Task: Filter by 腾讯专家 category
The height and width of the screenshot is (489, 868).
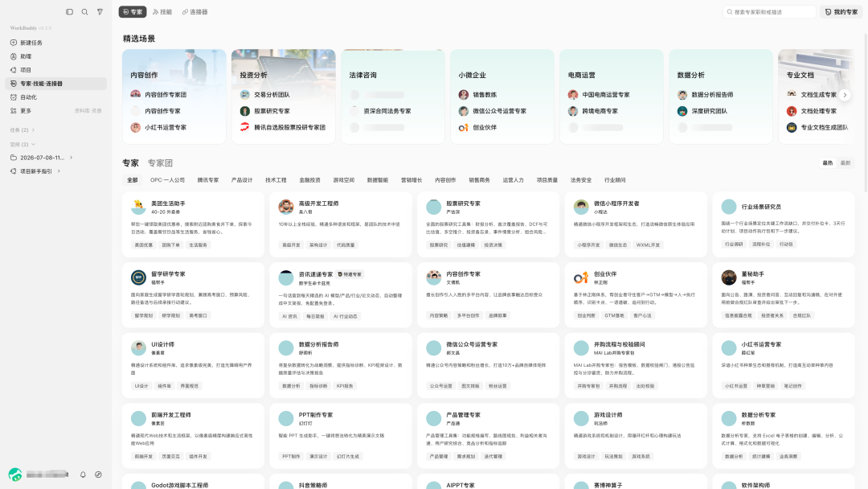Action: pos(208,180)
